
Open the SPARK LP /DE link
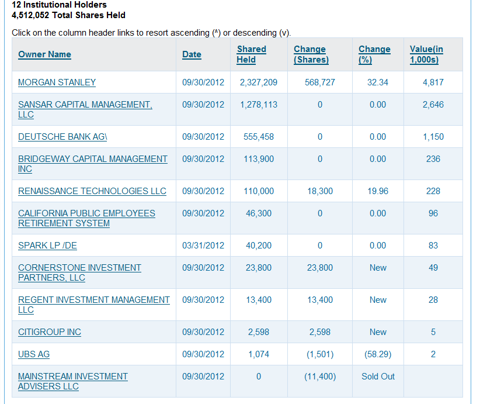click(x=47, y=246)
